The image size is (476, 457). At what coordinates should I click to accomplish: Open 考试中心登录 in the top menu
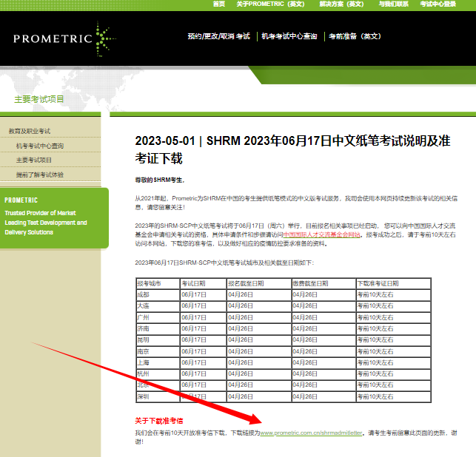click(x=438, y=4)
